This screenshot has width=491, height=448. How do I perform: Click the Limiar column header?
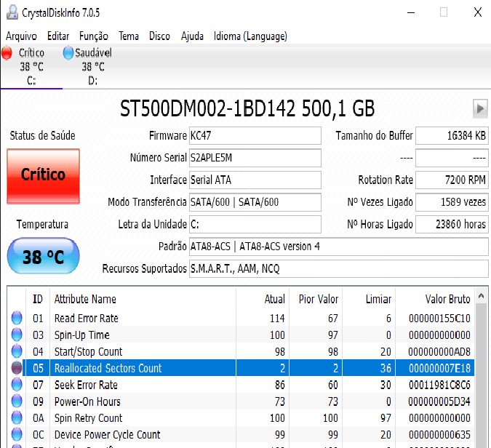point(369,299)
